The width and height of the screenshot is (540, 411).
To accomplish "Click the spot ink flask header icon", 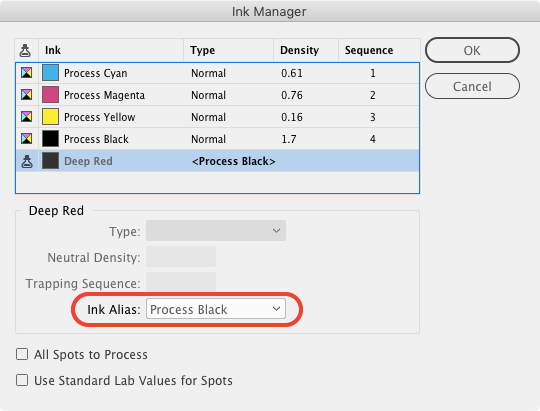I will (x=25, y=50).
